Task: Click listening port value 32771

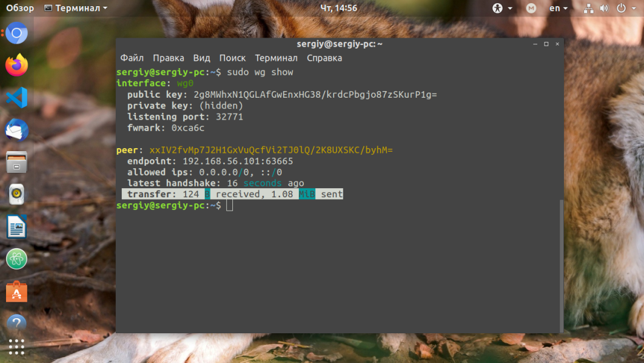Action: coord(230,117)
